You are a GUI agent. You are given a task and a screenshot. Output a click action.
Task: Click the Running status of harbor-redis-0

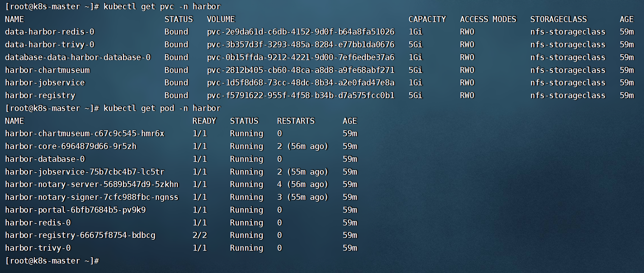pos(247,222)
